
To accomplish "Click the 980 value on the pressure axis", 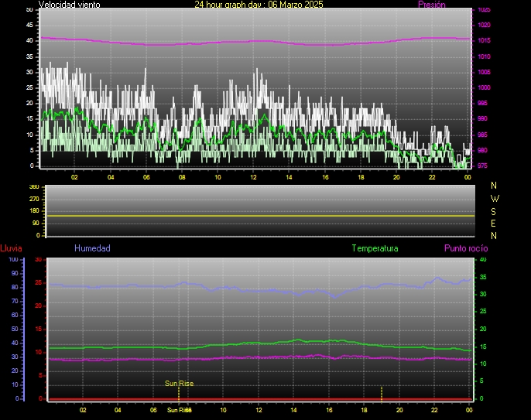I will click(482, 150).
